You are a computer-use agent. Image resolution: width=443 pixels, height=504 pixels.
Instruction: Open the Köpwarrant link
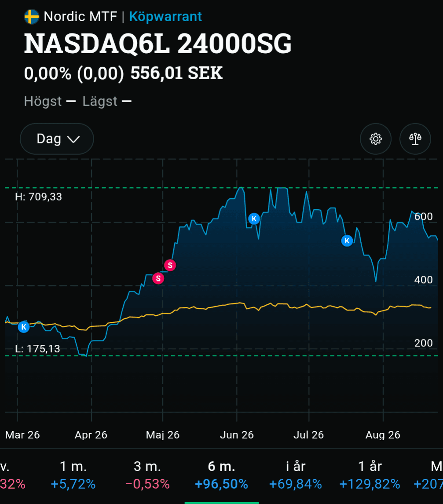165,16
